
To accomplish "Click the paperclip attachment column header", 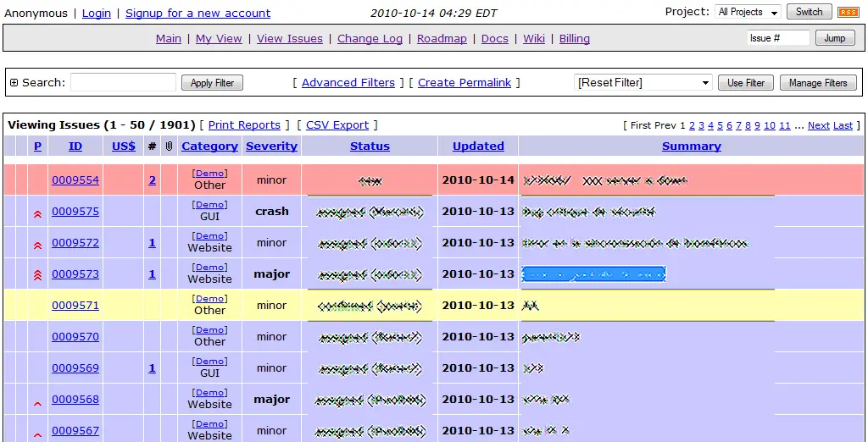I will tap(169, 146).
